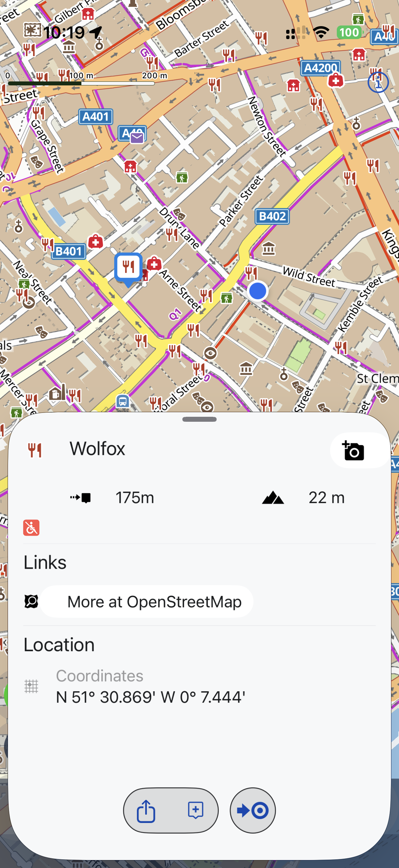The image size is (399, 868).
Task: Tap the blue information icon on map
Action: tap(378, 82)
